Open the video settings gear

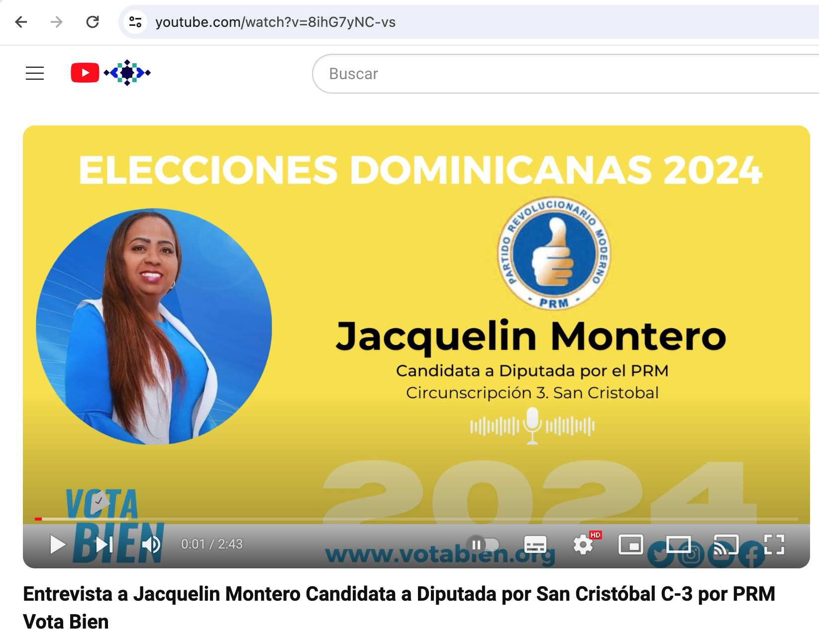pyautogui.click(x=583, y=544)
